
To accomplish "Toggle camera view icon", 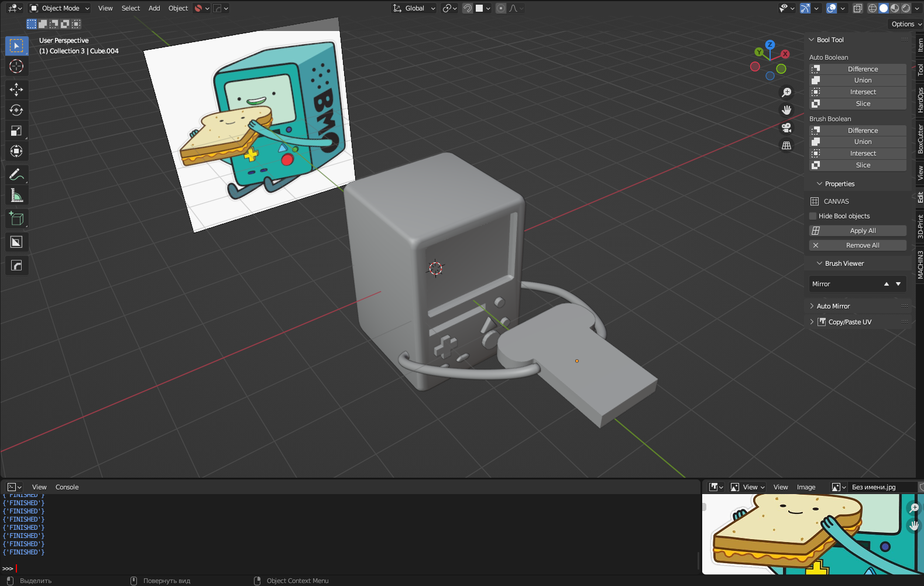I will click(786, 128).
